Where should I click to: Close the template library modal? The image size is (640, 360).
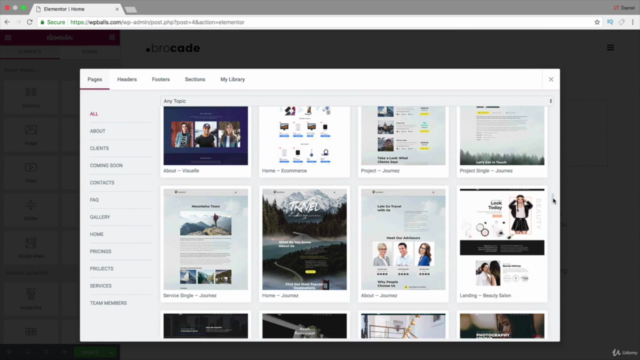tap(551, 79)
